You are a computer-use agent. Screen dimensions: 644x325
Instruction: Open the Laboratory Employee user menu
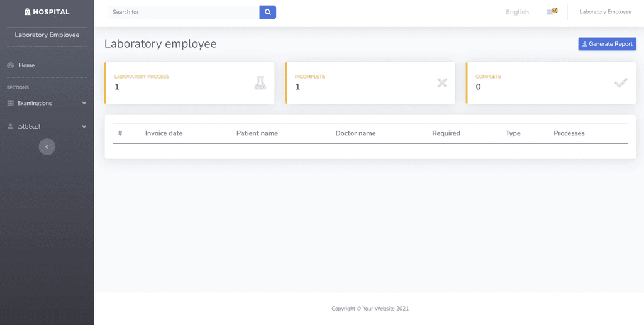click(x=606, y=12)
